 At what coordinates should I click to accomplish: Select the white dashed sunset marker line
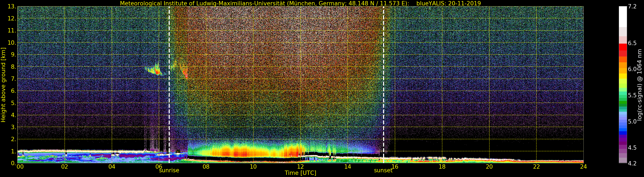click(x=383, y=85)
